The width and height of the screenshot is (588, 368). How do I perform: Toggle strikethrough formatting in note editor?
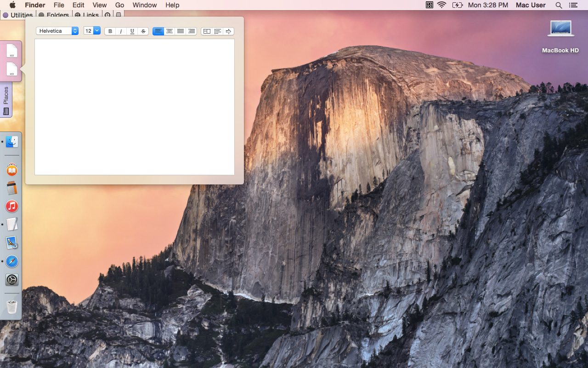click(x=143, y=31)
